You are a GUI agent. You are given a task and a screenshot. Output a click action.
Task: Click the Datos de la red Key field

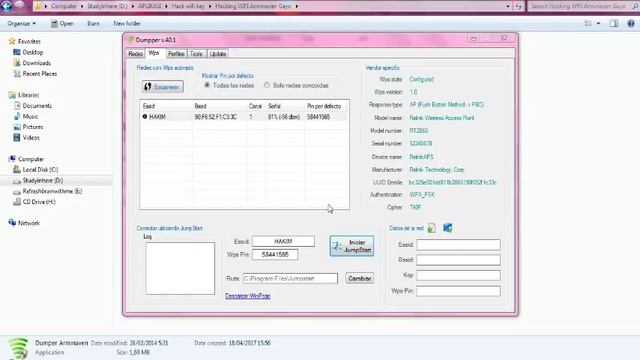(x=458, y=276)
